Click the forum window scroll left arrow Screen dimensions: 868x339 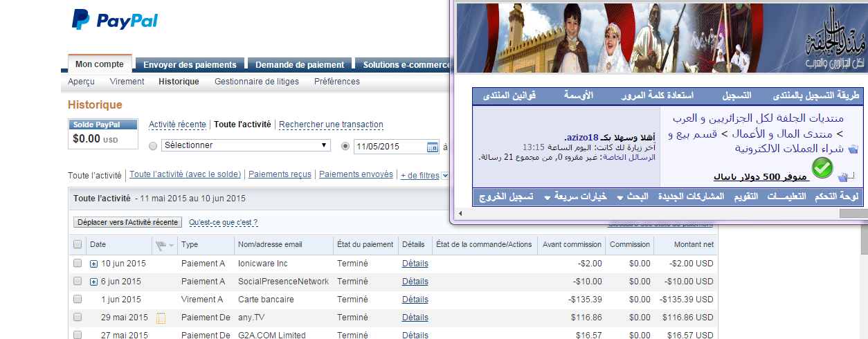(460, 213)
